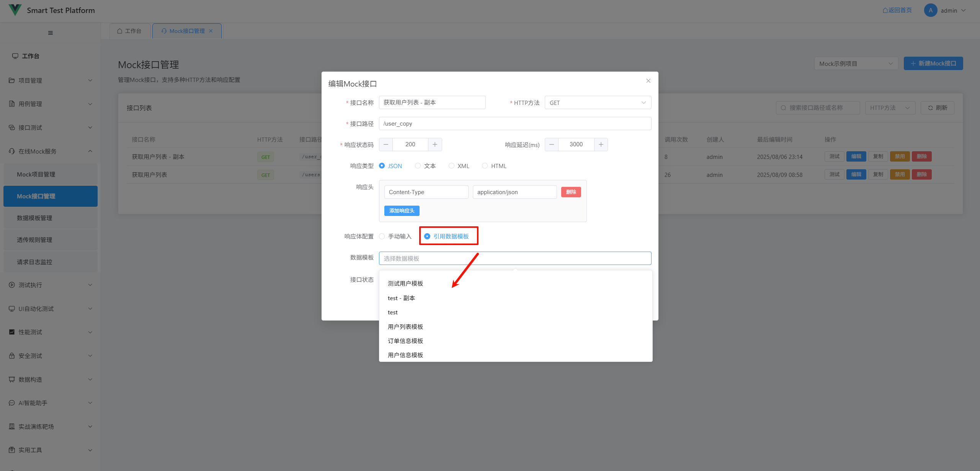Open the Mock示例项目 project dropdown
Screen dimensions: 980x471
click(856, 64)
